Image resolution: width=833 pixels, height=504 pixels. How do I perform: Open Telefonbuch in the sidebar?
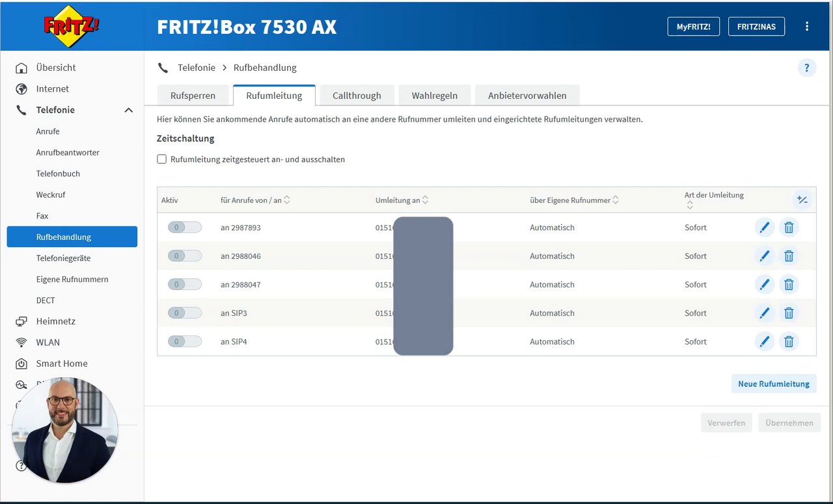pos(58,174)
